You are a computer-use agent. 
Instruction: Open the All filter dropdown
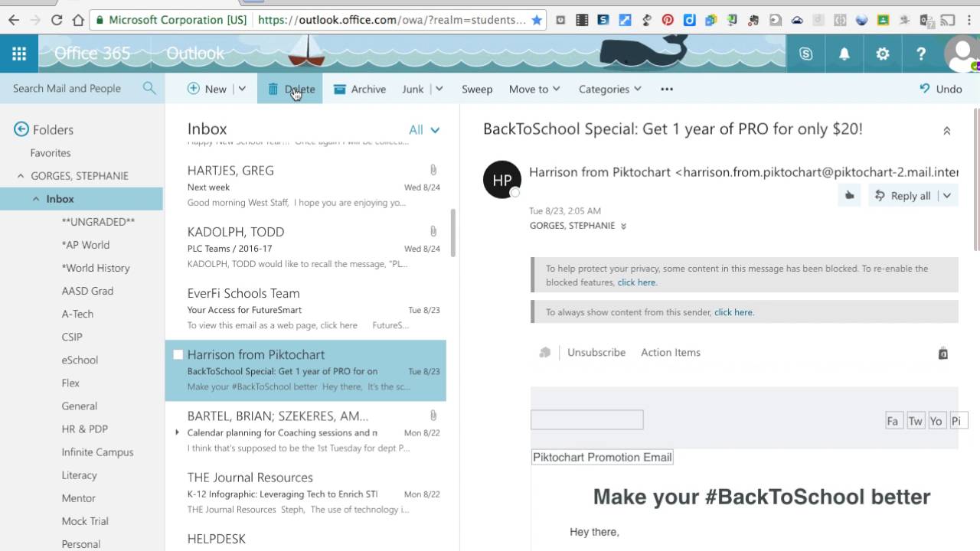tap(424, 130)
